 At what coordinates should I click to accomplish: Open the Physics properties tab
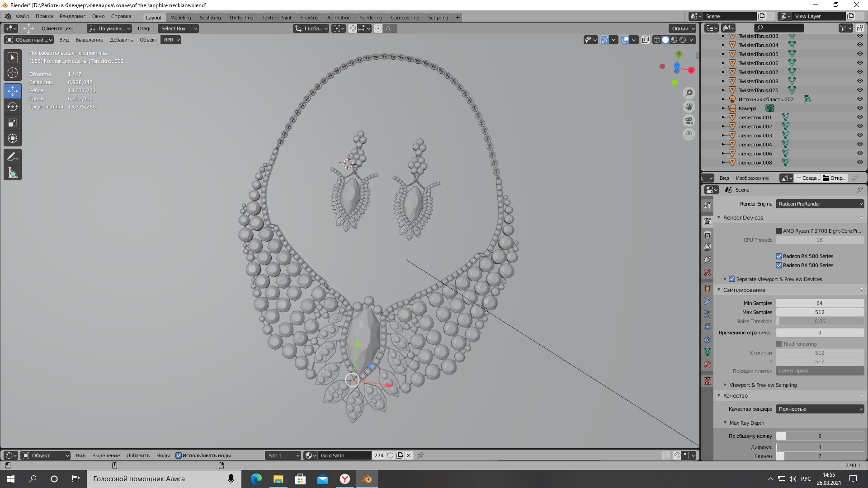click(x=708, y=327)
